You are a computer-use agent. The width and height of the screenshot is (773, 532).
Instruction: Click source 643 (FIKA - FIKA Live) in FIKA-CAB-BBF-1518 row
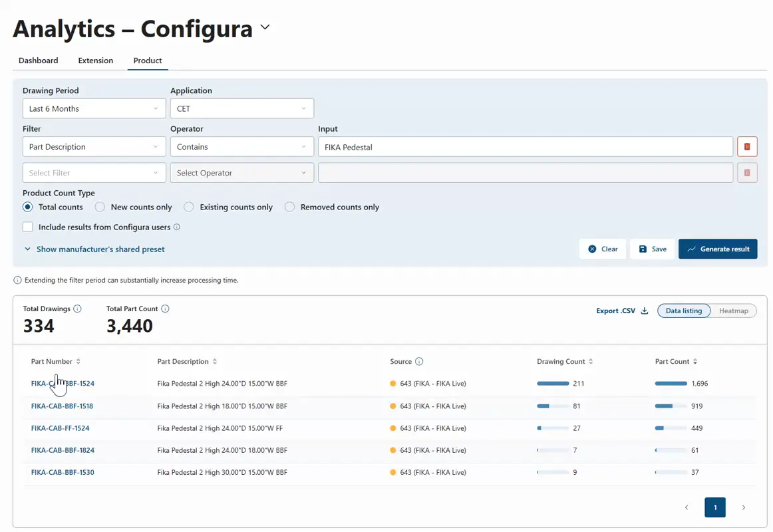click(x=433, y=406)
